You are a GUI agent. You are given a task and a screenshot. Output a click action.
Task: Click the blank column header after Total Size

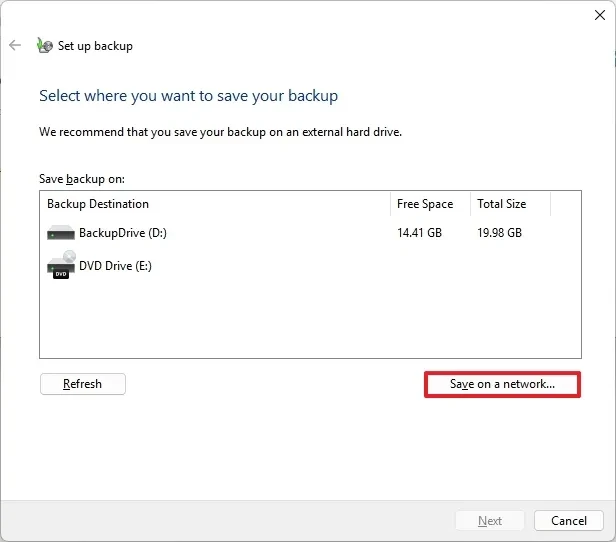coord(565,204)
